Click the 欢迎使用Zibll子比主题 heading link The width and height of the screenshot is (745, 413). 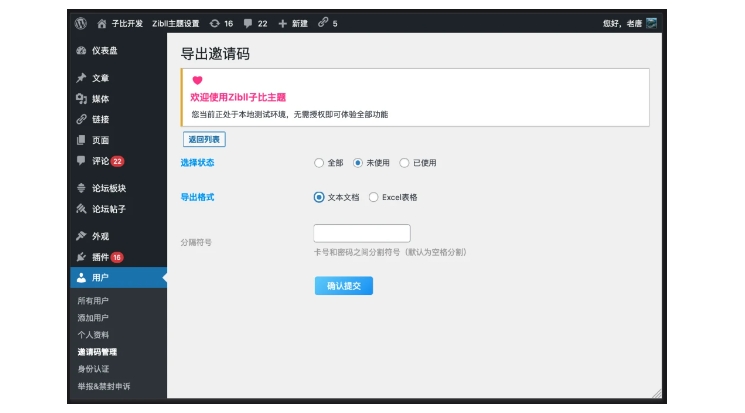point(238,97)
